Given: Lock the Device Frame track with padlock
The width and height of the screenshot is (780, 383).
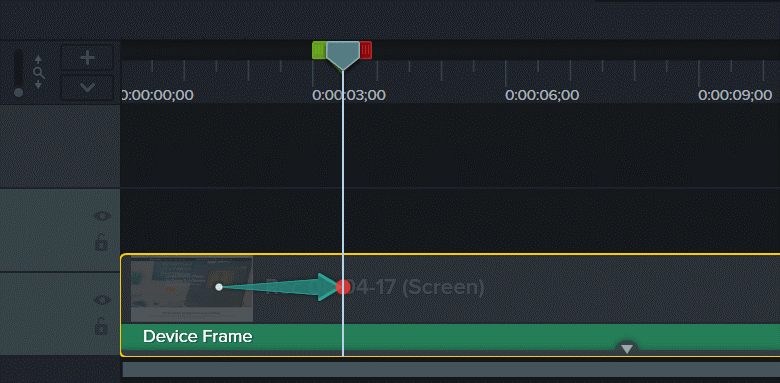Looking at the screenshot, I should [x=101, y=326].
